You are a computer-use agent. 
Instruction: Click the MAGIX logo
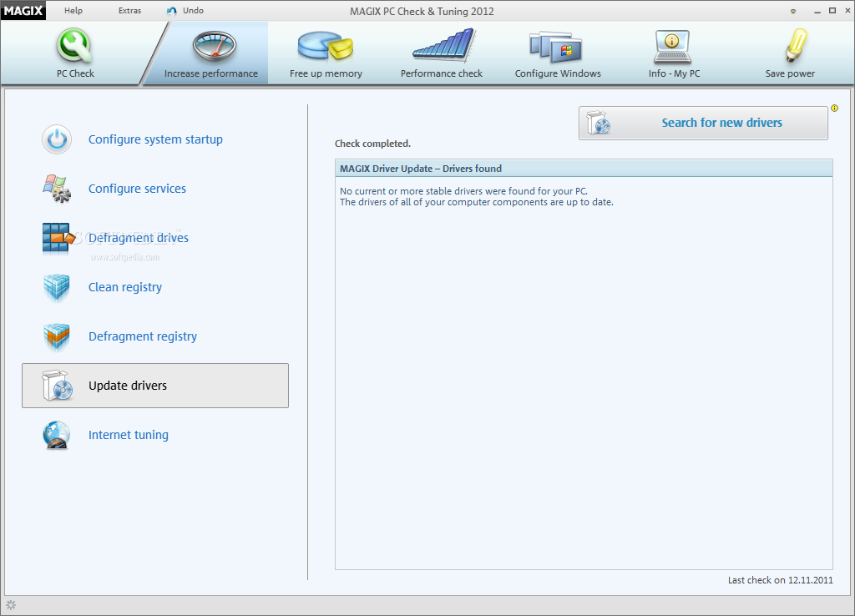click(23, 10)
